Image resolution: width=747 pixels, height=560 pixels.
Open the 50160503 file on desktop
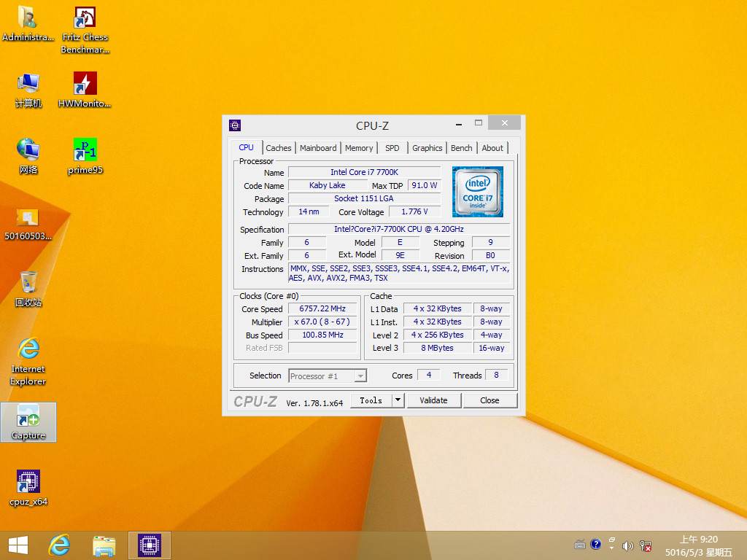[28, 224]
